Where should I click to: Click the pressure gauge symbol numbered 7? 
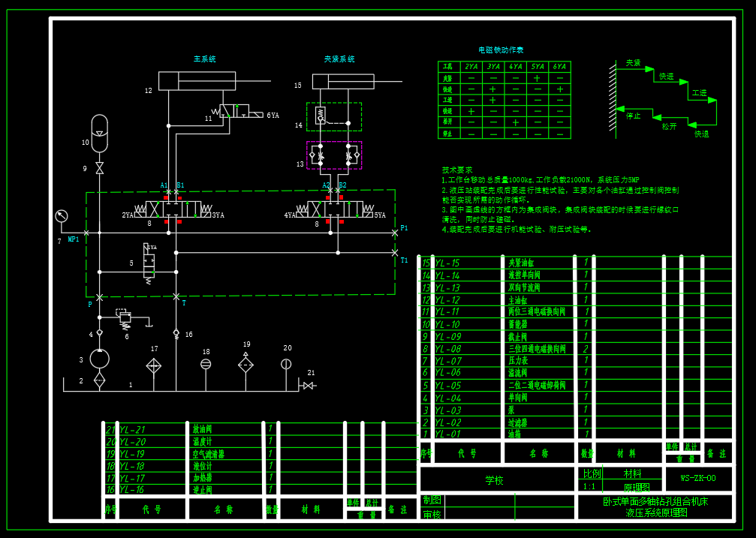(x=62, y=216)
